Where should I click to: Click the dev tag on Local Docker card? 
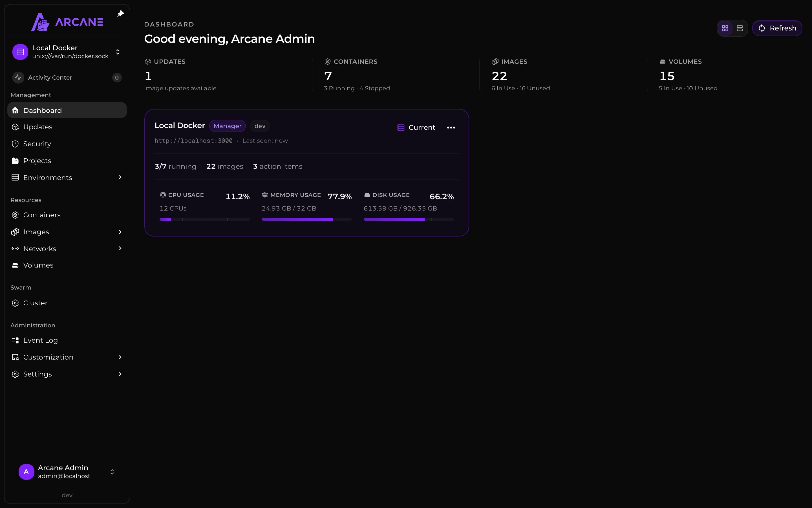click(260, 126)
